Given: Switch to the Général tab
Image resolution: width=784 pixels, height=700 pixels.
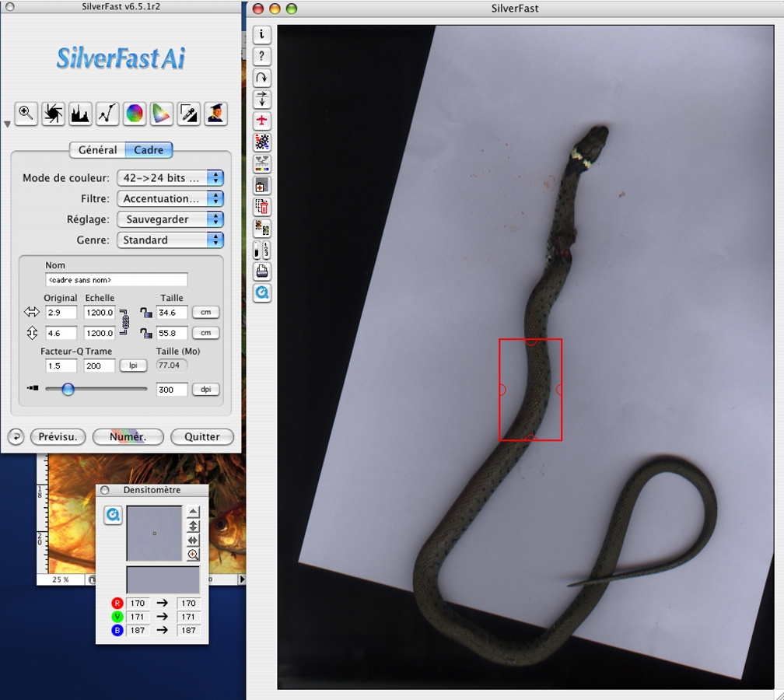Looking at the screenshot, I should 97,150.
